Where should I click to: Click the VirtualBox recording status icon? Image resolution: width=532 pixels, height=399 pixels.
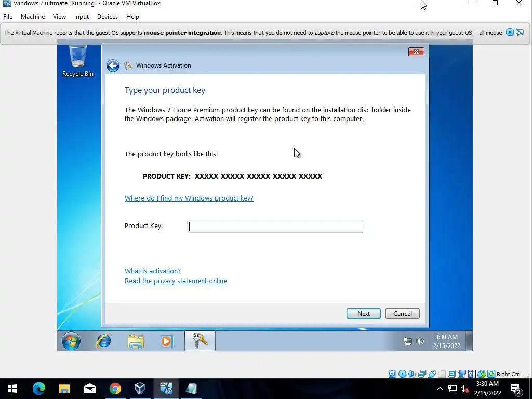(461, 374)
